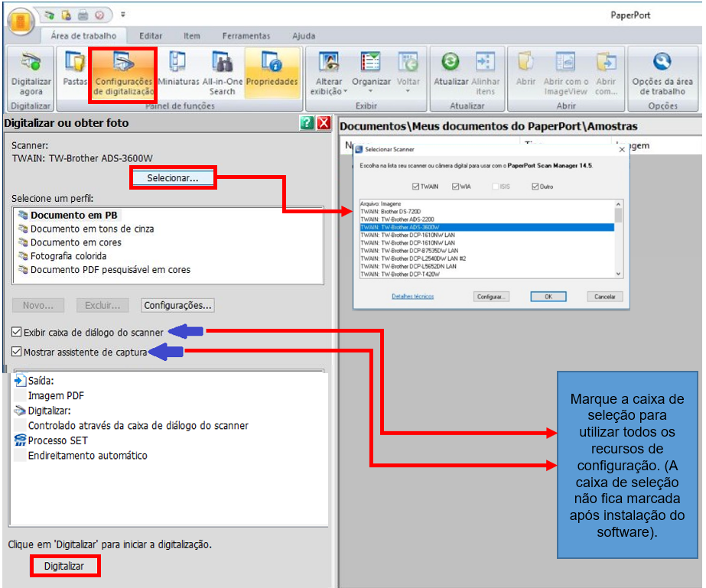Select Documento PDF pesquisável em cores profile
The width and height of the screenshot is (706, 588).
click(110, 269)
